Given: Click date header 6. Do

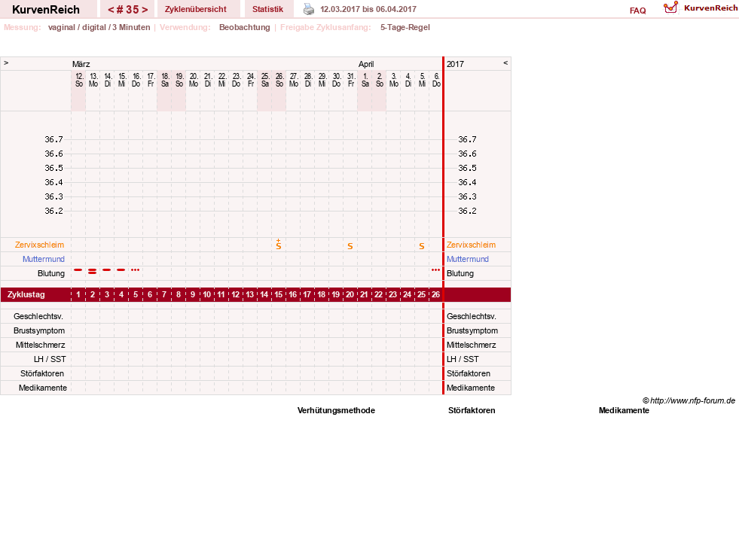Looking at the screenshot, I should click(436, 80).
